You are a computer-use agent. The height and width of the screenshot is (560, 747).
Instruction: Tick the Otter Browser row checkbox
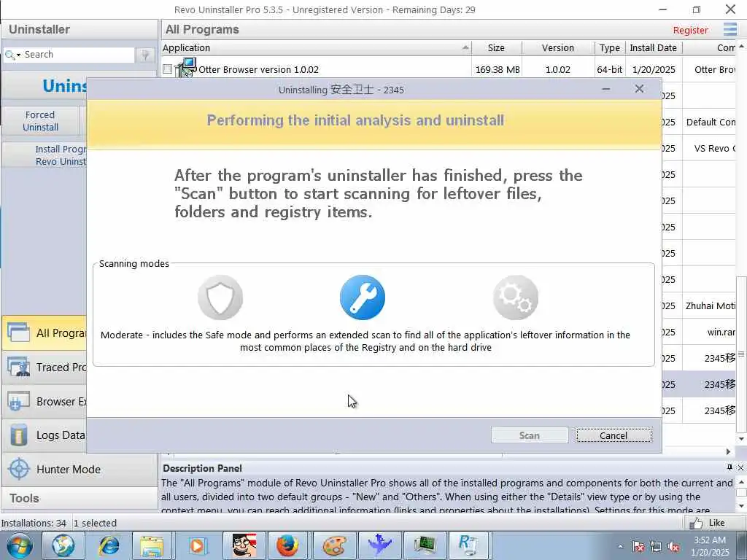pos(167,69)
